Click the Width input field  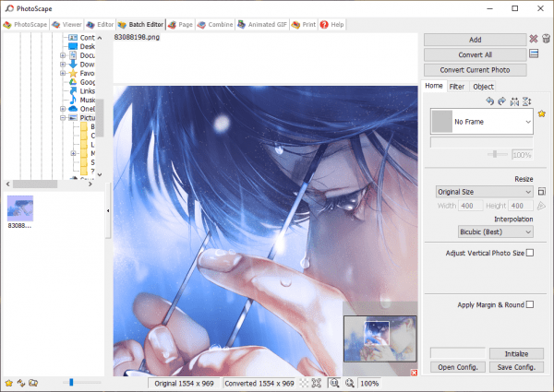[x=470, y=206]
